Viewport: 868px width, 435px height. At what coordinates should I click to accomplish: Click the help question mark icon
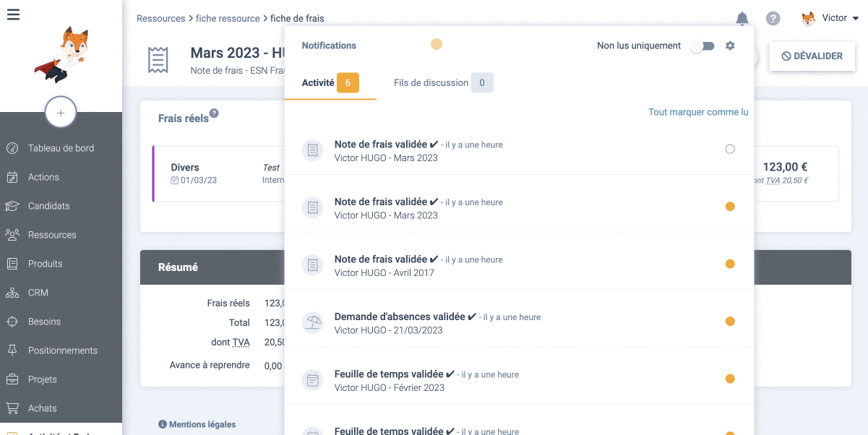(x=773, y=19)
